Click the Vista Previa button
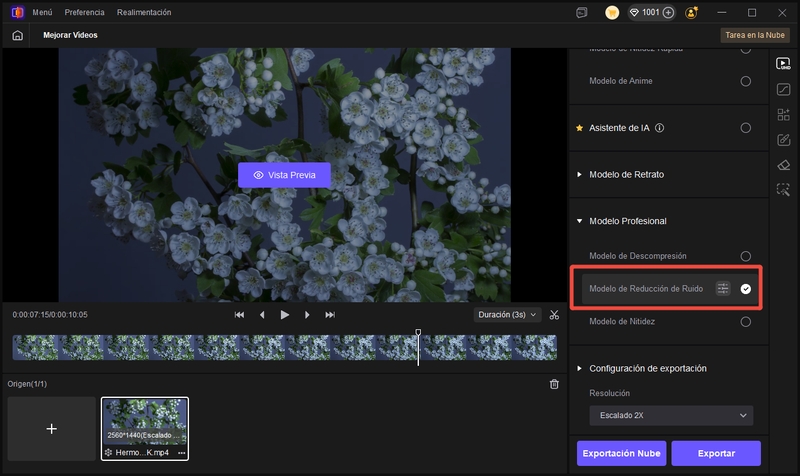Viewport: 800px width, 476px height. [284, 175]
